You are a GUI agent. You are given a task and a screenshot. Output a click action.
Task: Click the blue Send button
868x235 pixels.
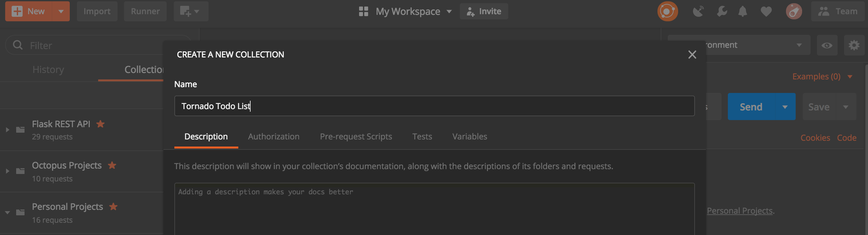click(x=751, y=107)
